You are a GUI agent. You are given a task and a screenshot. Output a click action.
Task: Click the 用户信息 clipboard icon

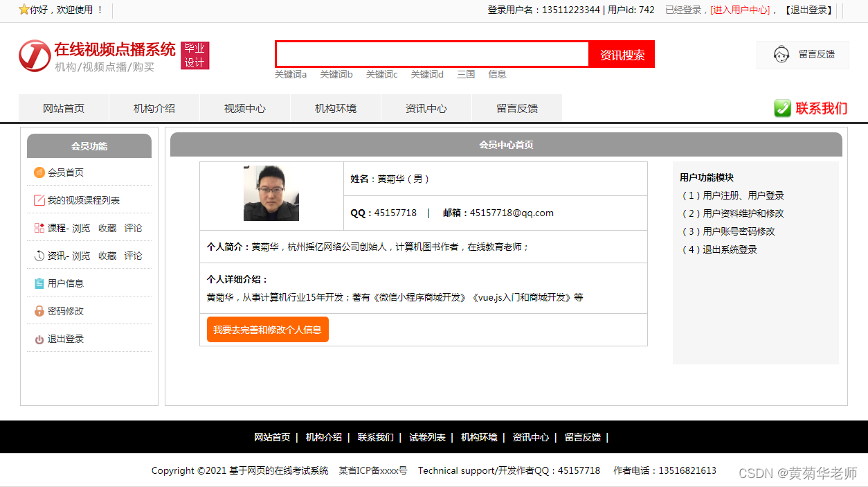(39, 283)
